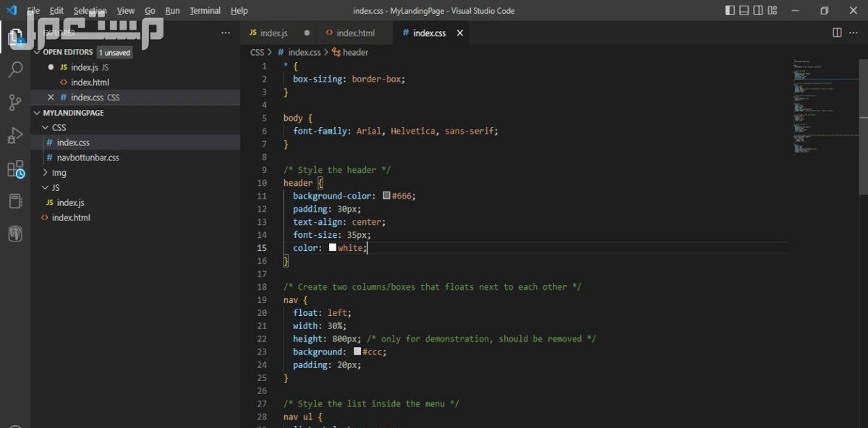Click the 'font-family: Arial, Helvetica, sans-serif;' line
The height and width of the screenshot is (428, 868).
point(396,131)
